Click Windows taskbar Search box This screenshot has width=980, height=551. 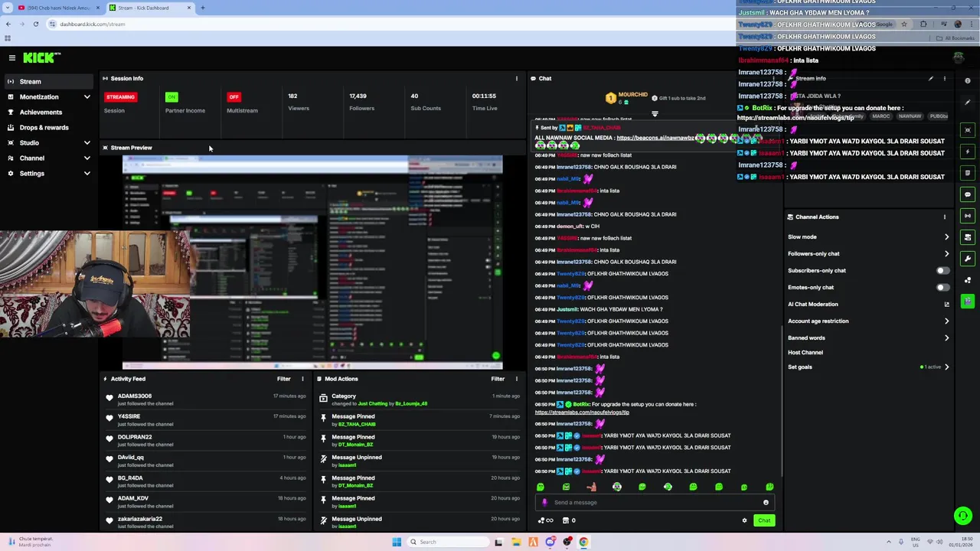click(x=448, y=542)
